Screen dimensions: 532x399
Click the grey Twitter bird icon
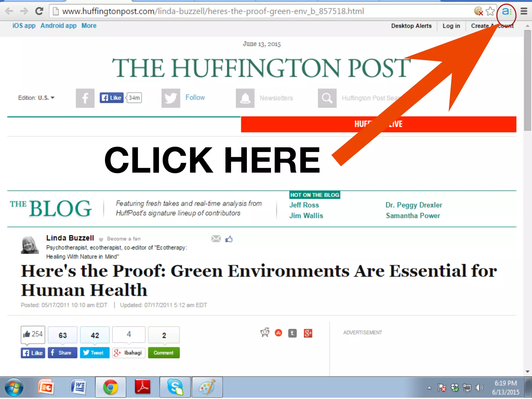pyautogui.click(x=171, y=98)
